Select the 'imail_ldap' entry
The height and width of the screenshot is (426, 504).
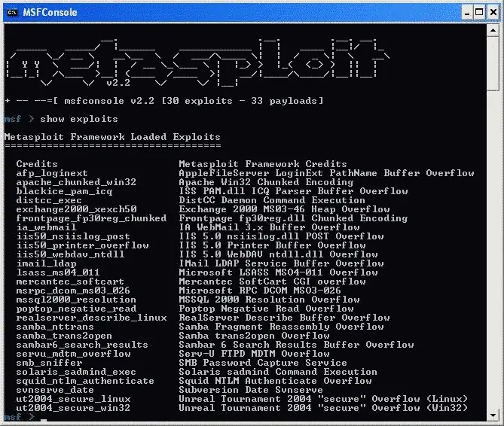click(x=46, y=263)
